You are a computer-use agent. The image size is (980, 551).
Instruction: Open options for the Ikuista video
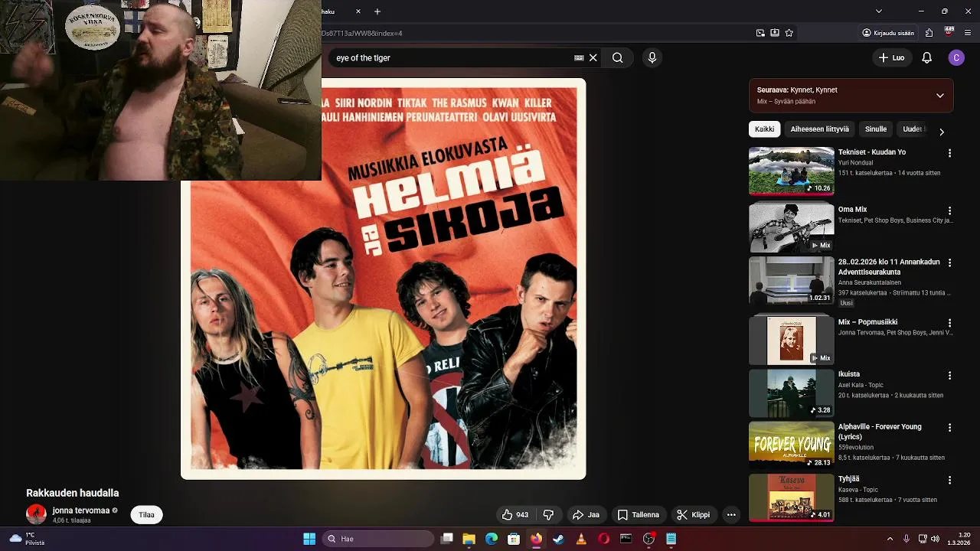click(949, 376)
